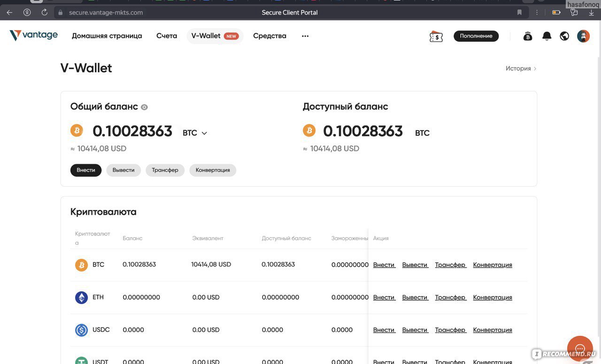Click the black Внести button
This screenshot has height=364, width=601.
(86, 170)
